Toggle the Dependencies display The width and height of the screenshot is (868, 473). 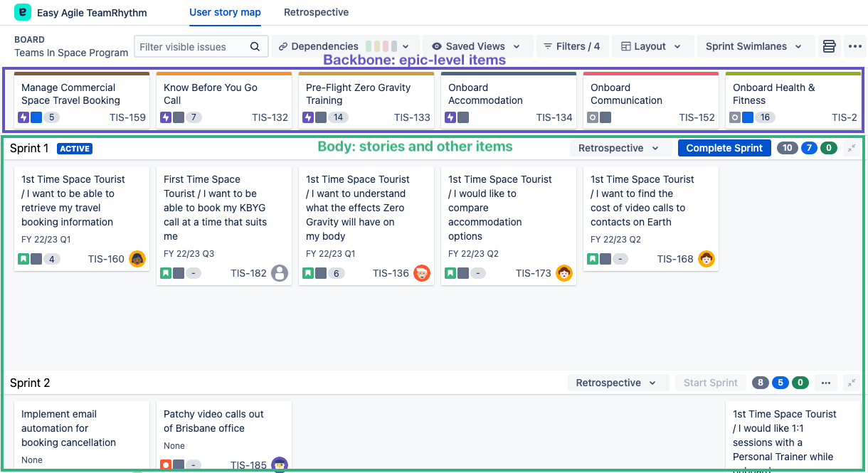(x=344, y=46)
